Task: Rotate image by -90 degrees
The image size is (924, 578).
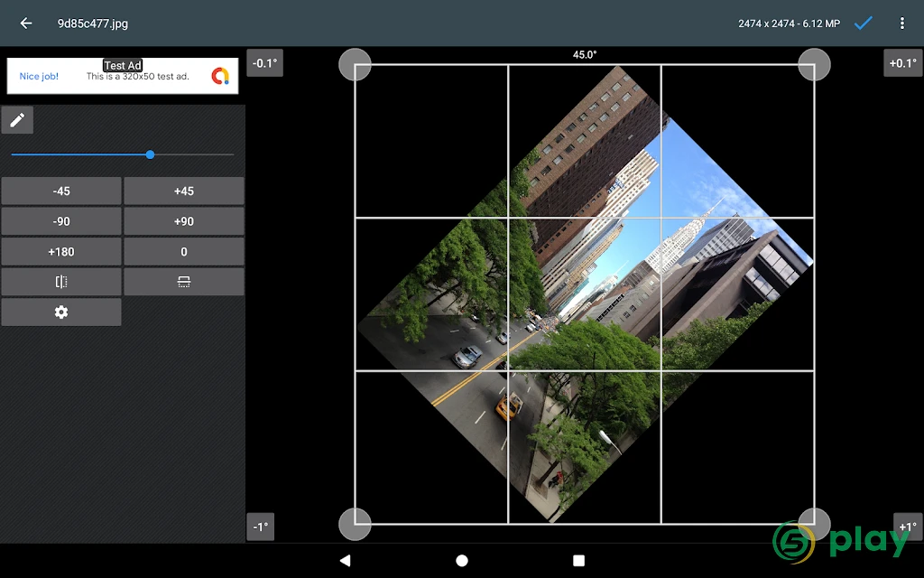Action: click(x=61, y=221)
